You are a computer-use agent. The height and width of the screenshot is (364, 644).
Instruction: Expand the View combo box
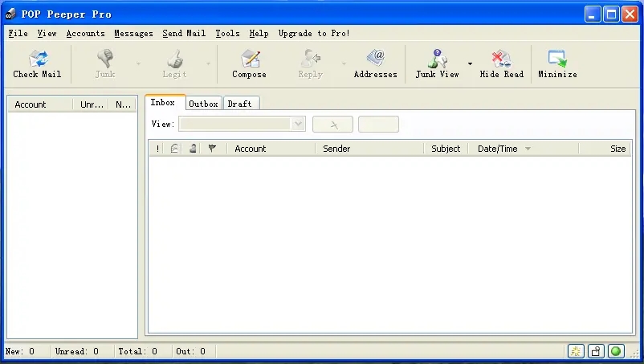[298, 124]
